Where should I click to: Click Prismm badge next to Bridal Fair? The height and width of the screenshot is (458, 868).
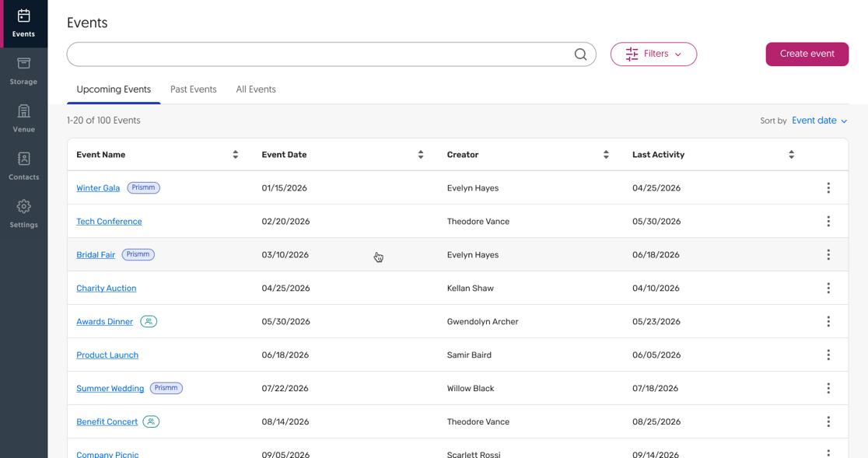pos(138,254)
